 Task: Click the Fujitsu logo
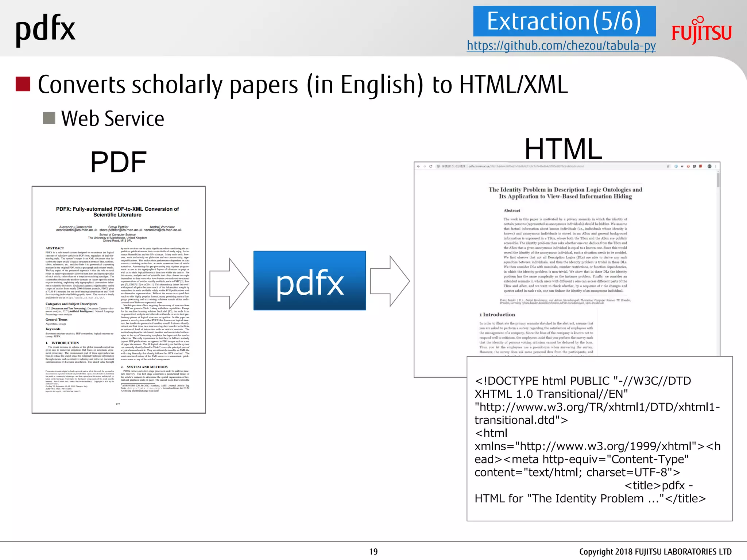(701, 30)
